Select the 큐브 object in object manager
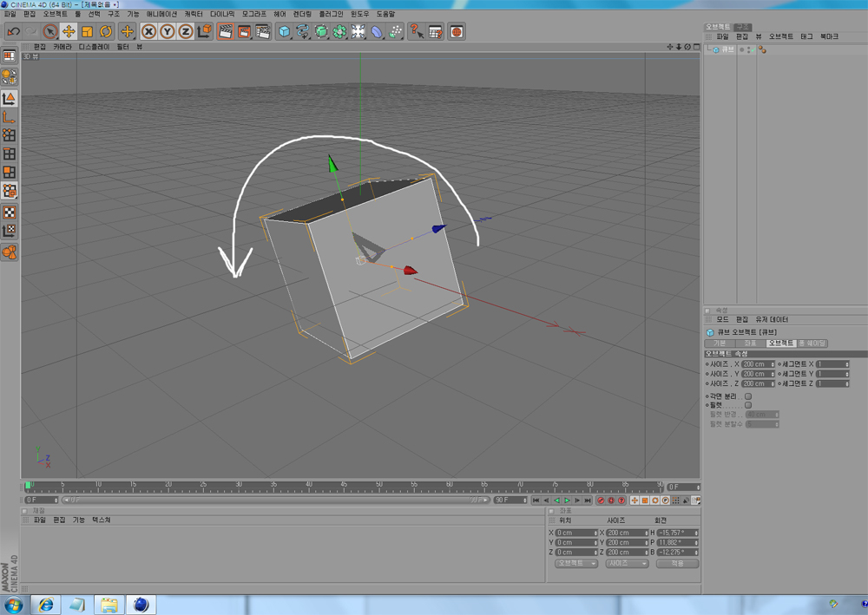This screenshot has height=615, width=868. coord(727,49)
